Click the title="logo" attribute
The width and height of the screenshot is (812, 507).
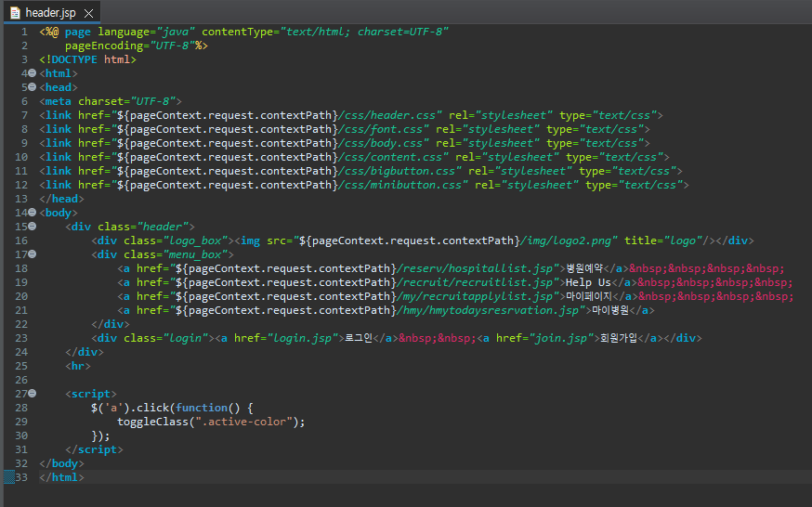663,240
